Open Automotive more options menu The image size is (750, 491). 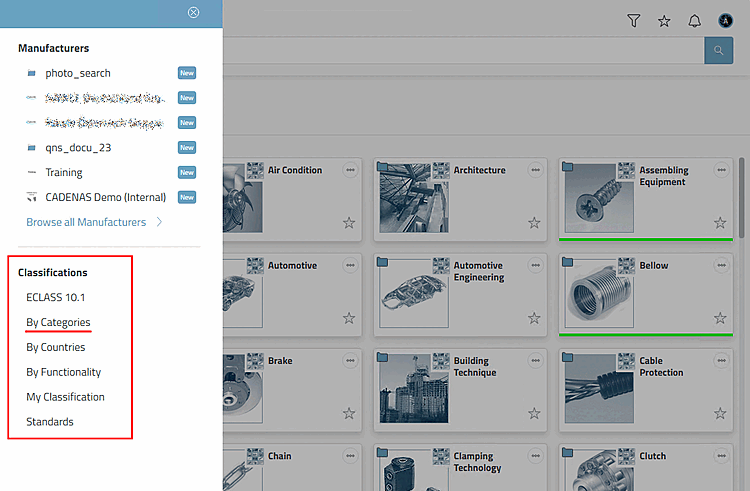(x=351, y=265)
